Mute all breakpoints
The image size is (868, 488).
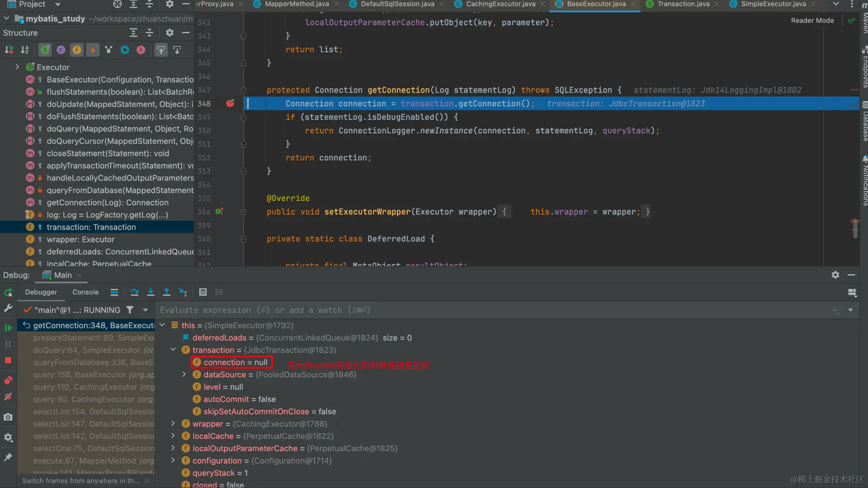[x=8, y=396]
